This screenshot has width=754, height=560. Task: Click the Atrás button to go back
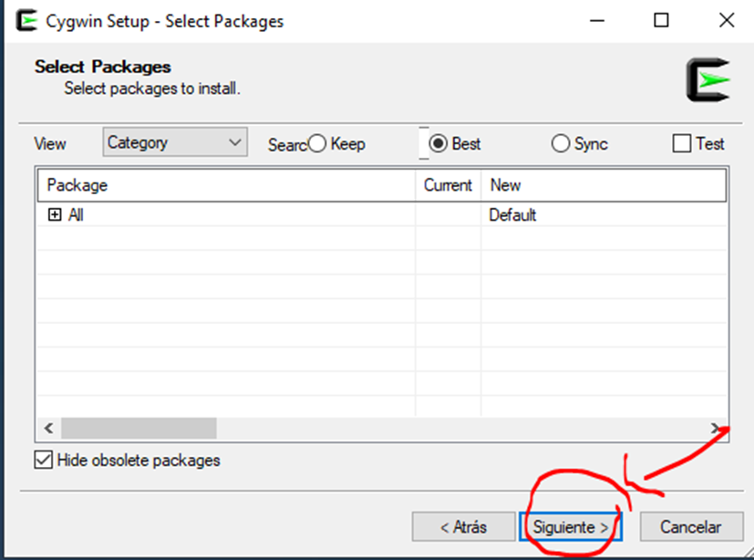[x=463, y=527]
